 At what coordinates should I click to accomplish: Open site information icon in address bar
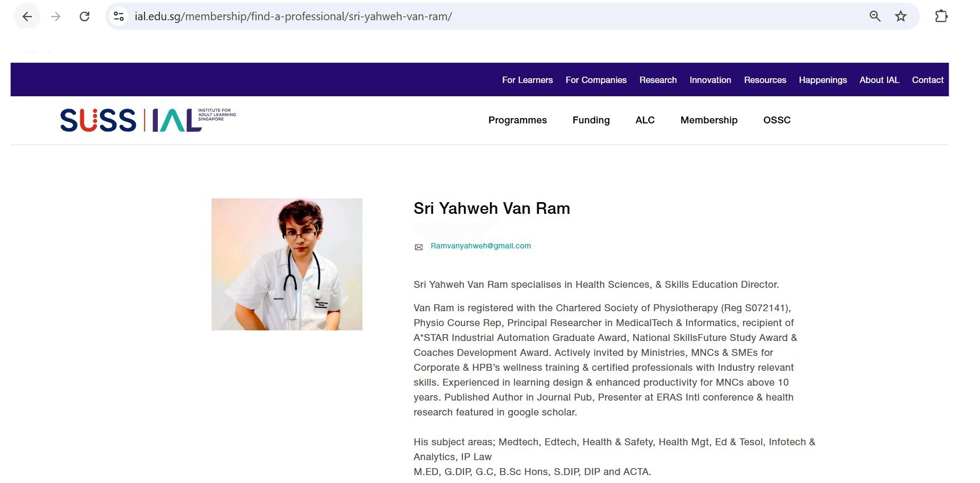coord(119,16)
